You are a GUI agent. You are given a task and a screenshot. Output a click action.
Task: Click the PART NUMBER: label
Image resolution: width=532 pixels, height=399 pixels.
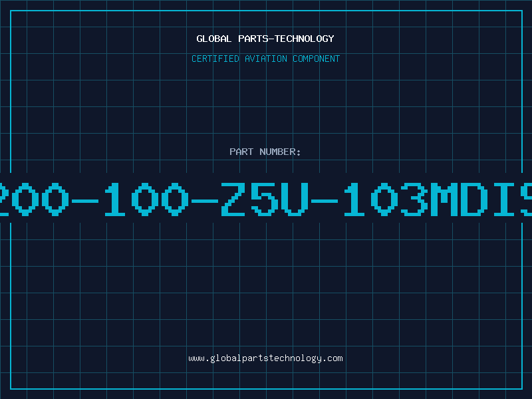pyautogui.click(x=265, y=152)
